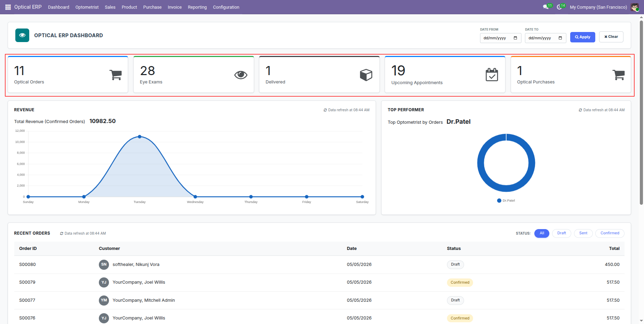Open the activities clock icon
This screenshot has height=324, width=644.
pos(559,7)
